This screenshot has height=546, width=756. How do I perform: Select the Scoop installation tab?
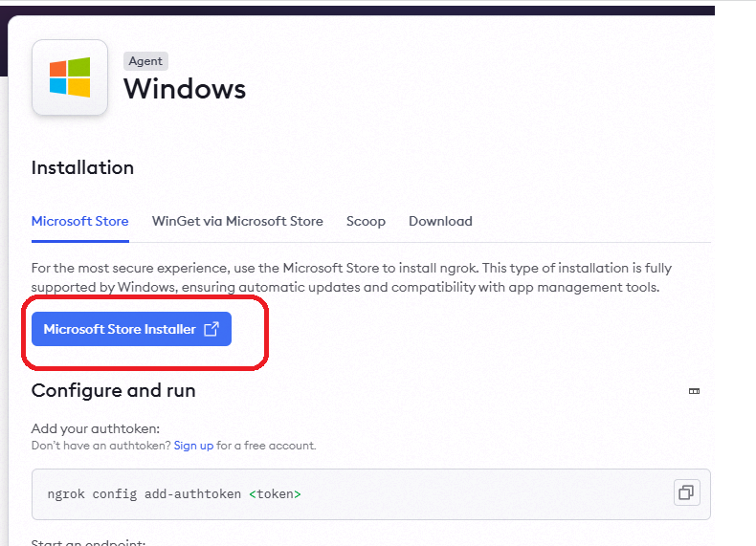click(366, 221)
